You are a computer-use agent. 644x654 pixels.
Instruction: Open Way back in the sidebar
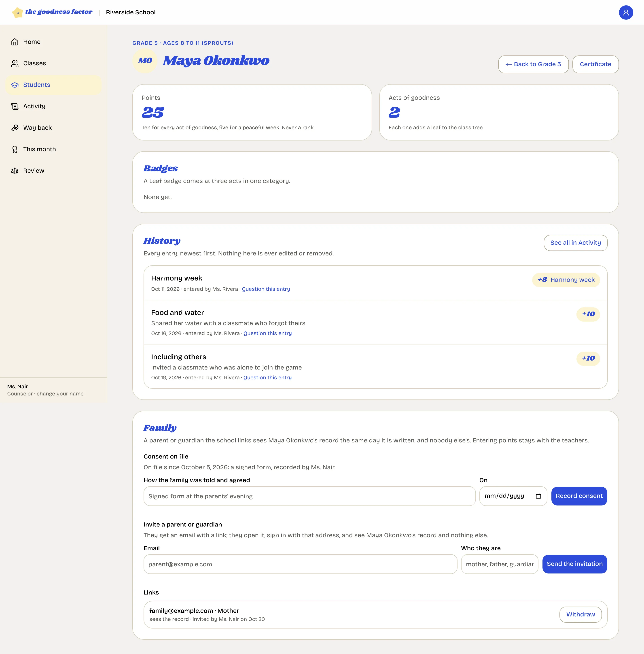pos(53,128)
